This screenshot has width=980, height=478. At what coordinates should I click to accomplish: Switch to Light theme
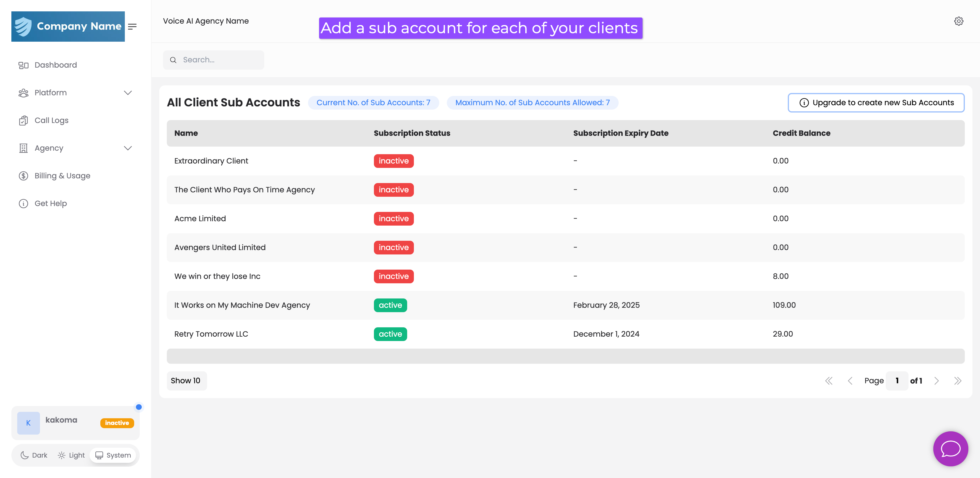click(x=71, y=455)
